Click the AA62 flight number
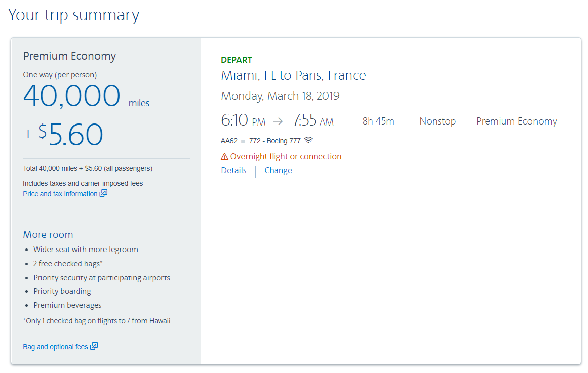The image size is (588, 373). pyautogui.click(x=229, y=141)
